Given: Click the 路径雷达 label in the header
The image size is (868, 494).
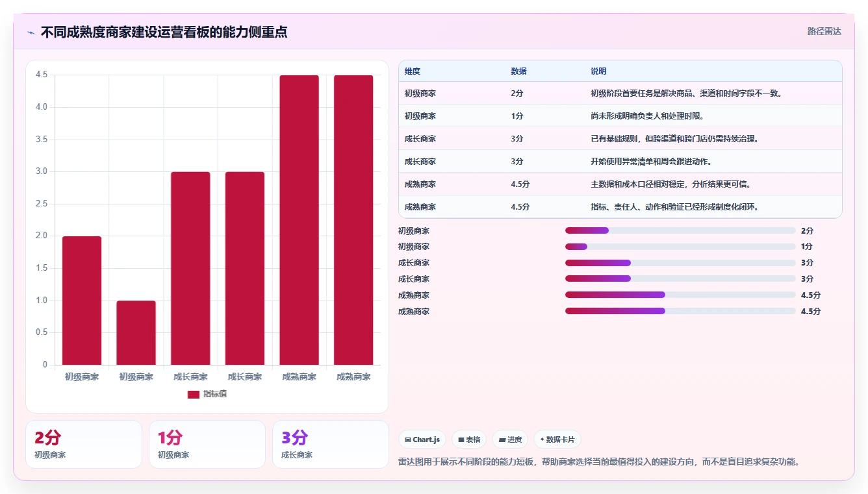Looking at the screenshot, I should click(x=824, y=31).
